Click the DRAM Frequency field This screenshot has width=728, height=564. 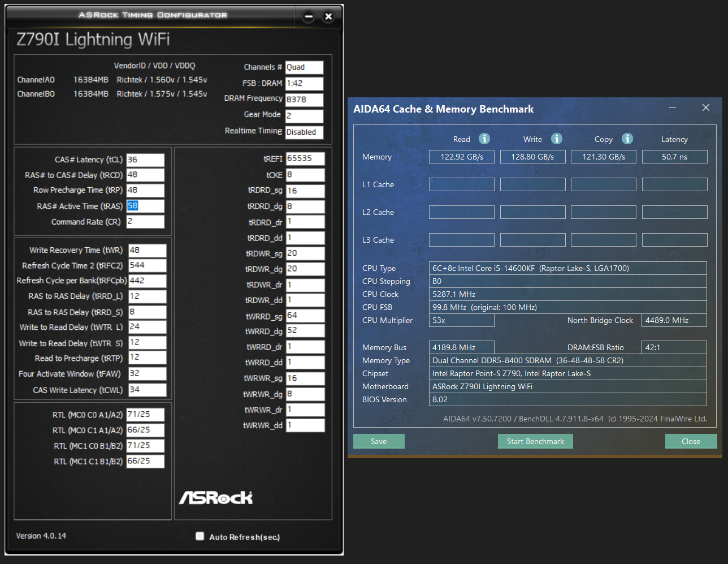click(x=304, y=100)
